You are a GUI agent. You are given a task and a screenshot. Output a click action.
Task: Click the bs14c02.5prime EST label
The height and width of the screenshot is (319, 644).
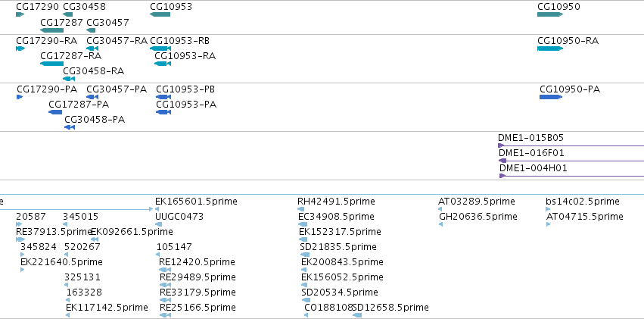(x=583, y=202)
